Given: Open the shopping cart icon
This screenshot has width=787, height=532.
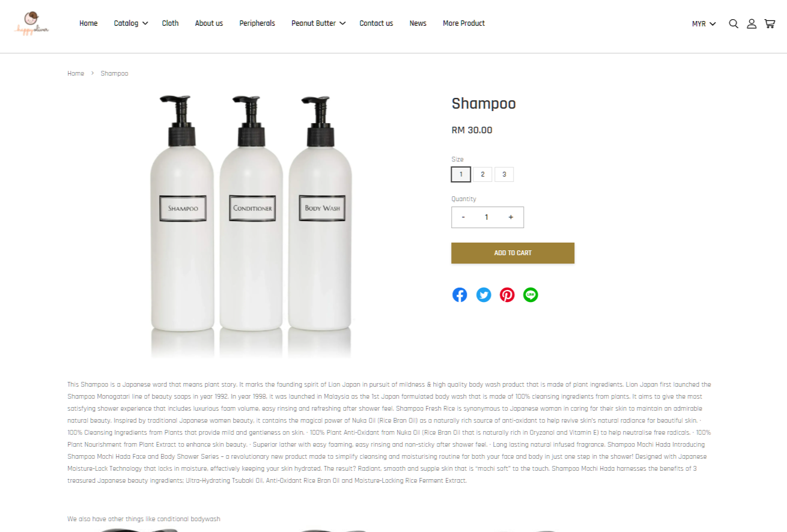Looking at the screenshot, I should 770,24.
